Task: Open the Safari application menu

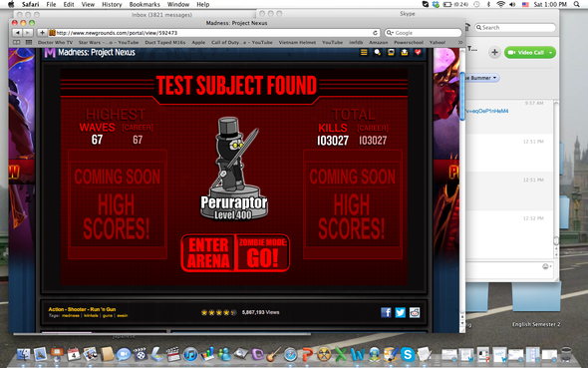Action: (x=30, y=5)
